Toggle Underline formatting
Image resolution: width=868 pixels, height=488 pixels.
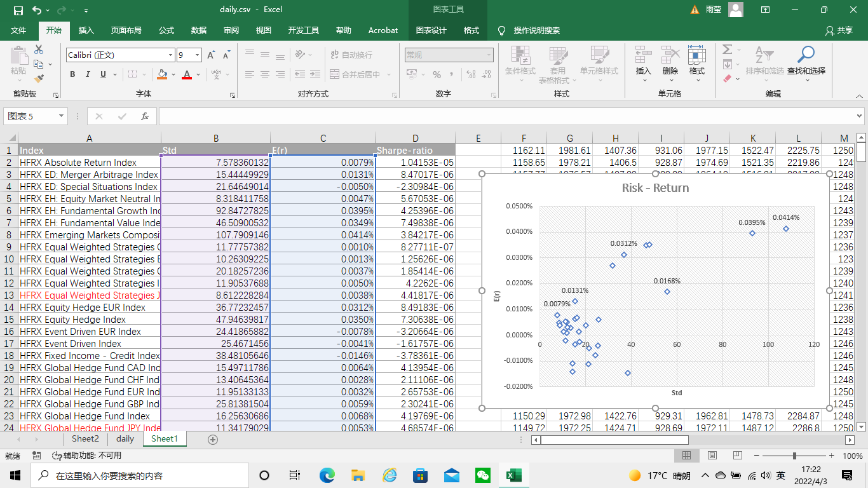[x=103, y=74]
